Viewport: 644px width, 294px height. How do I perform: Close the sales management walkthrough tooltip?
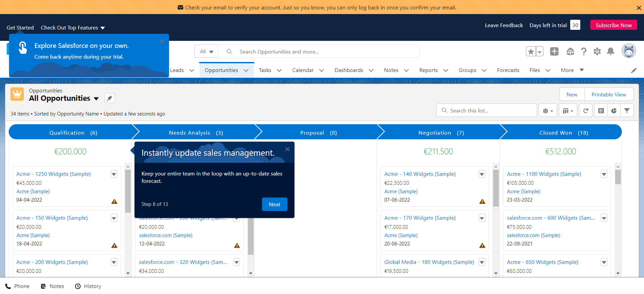coord(287,149)
